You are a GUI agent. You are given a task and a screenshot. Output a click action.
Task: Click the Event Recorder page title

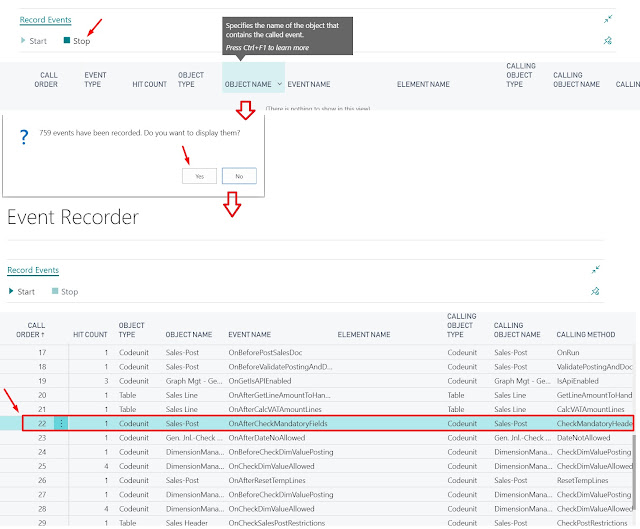click(73, 217)
